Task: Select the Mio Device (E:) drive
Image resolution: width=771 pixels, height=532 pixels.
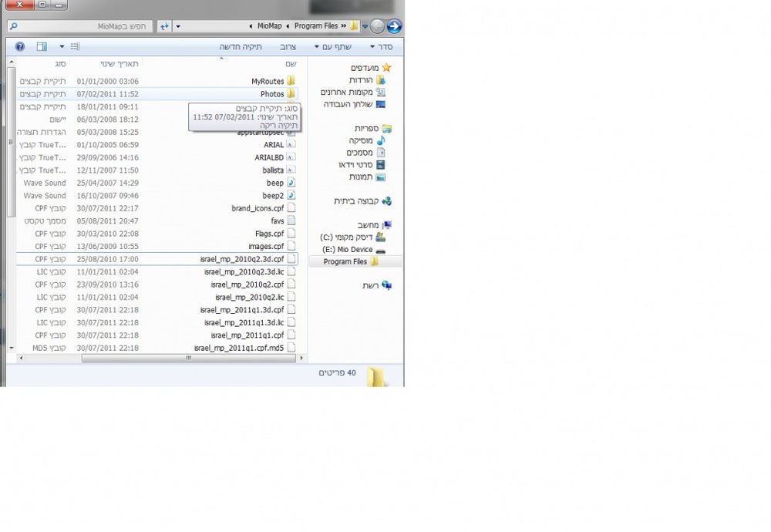Action: 354,250
